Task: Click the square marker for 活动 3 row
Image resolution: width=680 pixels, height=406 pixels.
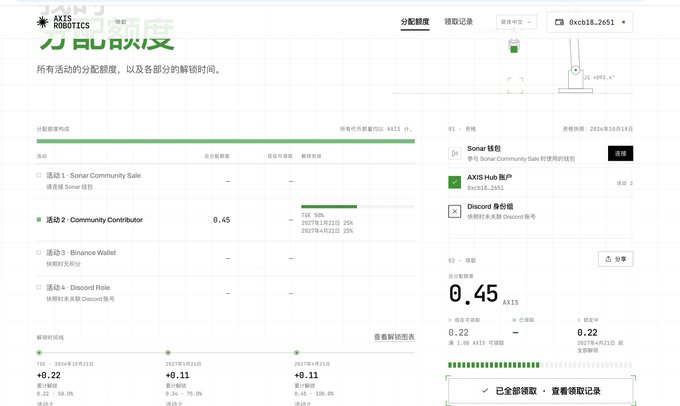Action: [x=39, y=252]
